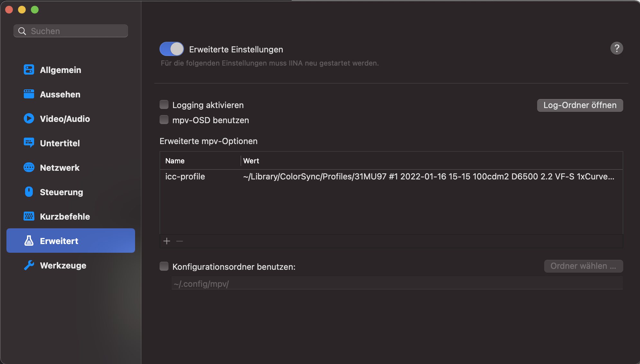This screenshot has width=640, height=364.
Task: Click the magnifying glass in the search field
Action: 22,31
